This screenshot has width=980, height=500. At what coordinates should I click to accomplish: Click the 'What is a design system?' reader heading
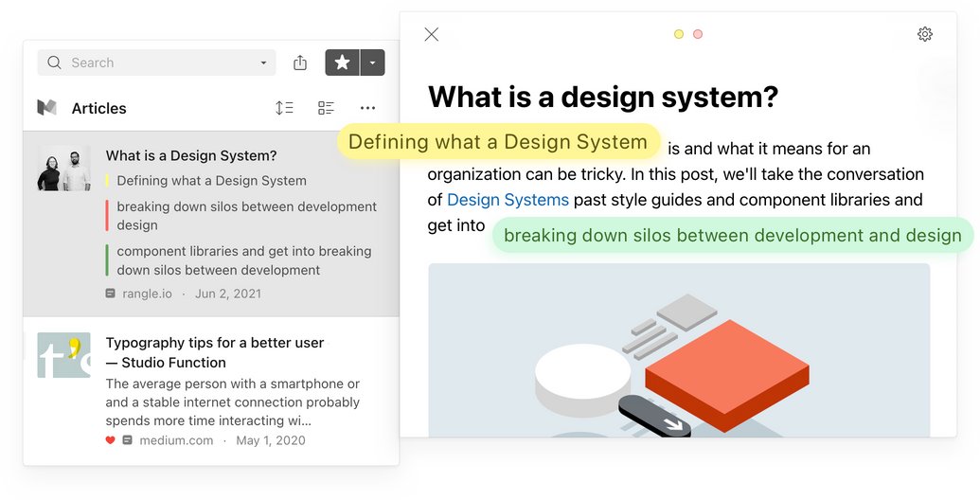click(603, 98)
